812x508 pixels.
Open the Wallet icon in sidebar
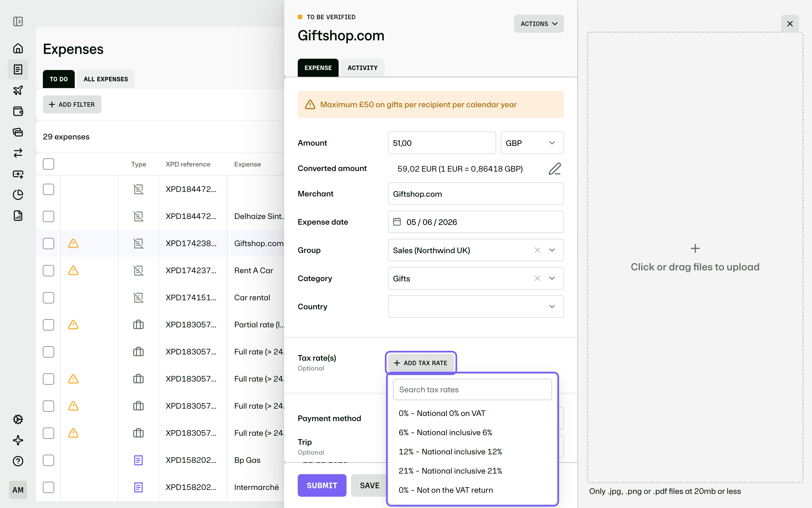click(x=18, y=111)
